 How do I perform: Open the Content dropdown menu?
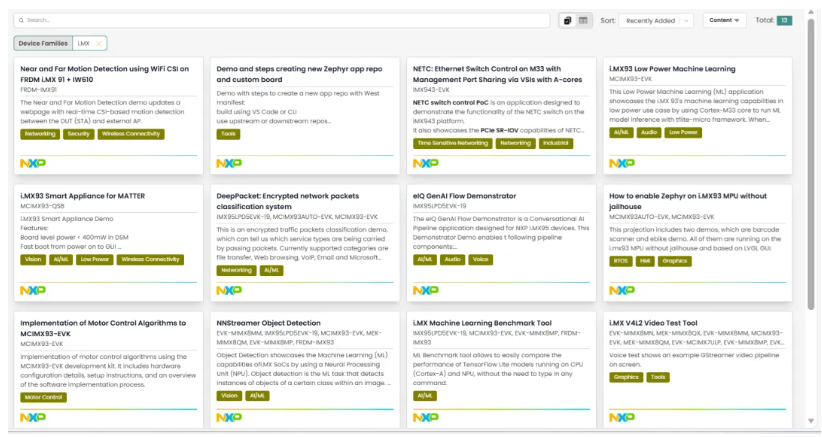(x=724, y=20)
